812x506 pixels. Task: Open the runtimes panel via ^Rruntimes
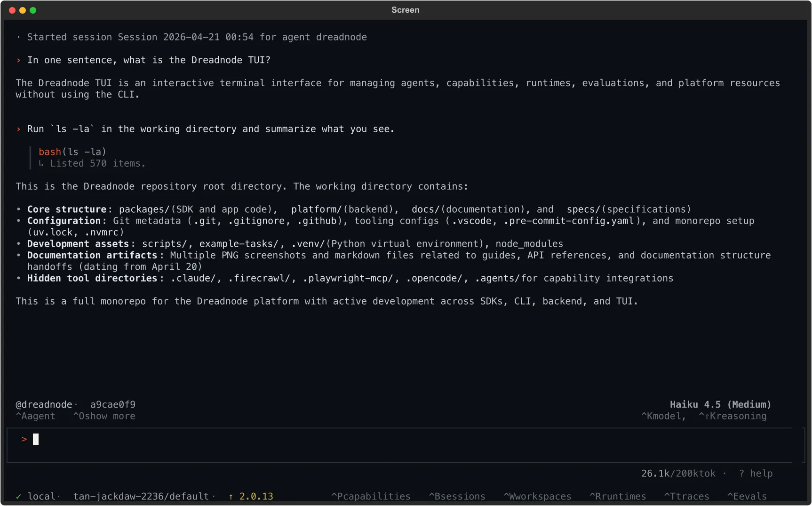click(618, 496)
